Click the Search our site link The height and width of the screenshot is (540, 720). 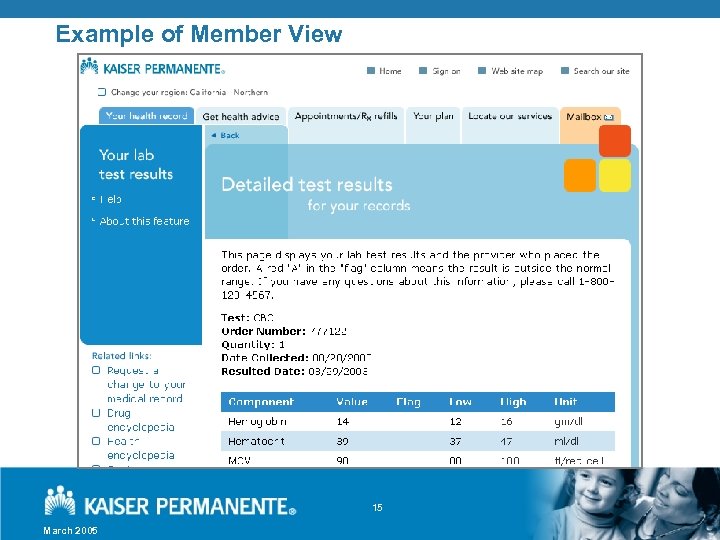(x=602, y=71)
